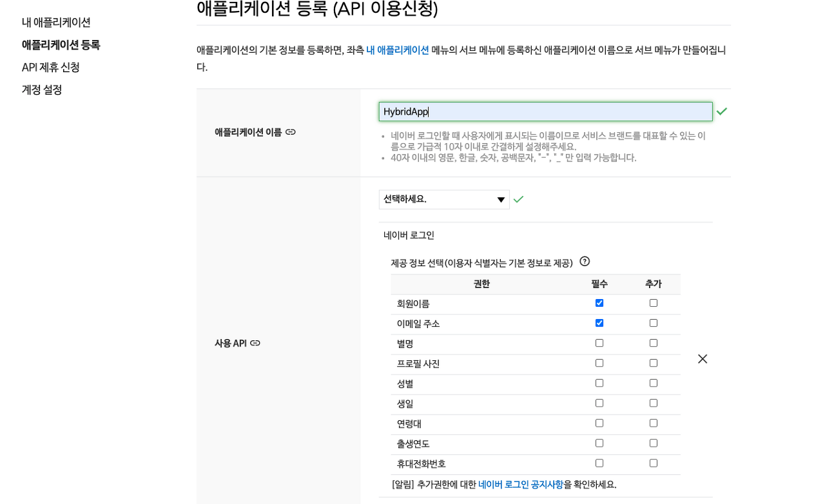
Task: Open 내 애플리케이션 in sidebar
Action: click(56, 23)
